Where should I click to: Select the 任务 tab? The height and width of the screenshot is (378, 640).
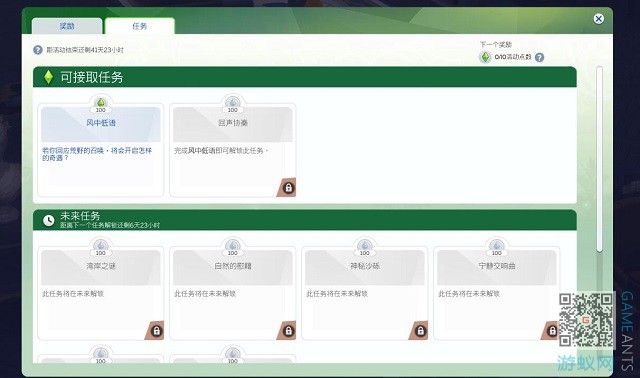pyautogui.click(x=140, y=26)
